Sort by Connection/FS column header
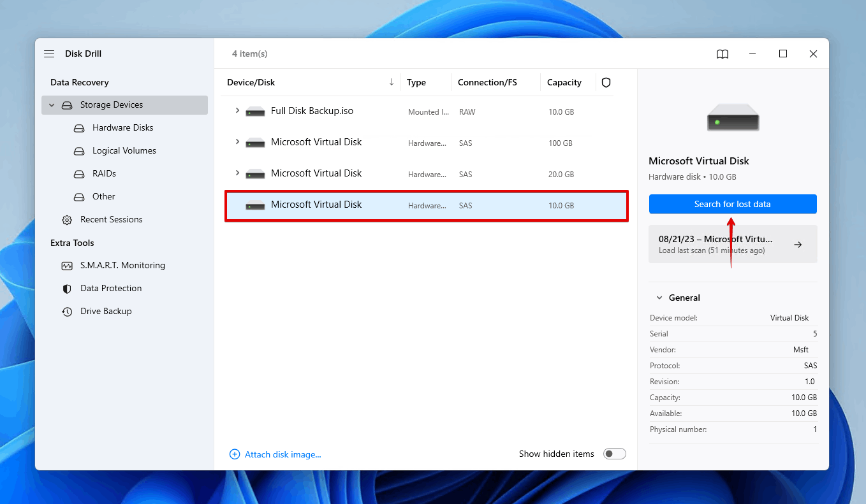866x504 pixels. [487, 82]
